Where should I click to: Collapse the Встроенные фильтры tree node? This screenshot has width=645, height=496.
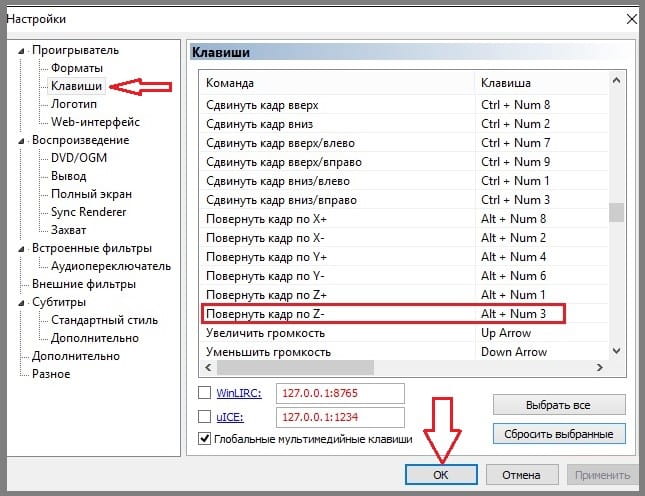pos(21,249)
